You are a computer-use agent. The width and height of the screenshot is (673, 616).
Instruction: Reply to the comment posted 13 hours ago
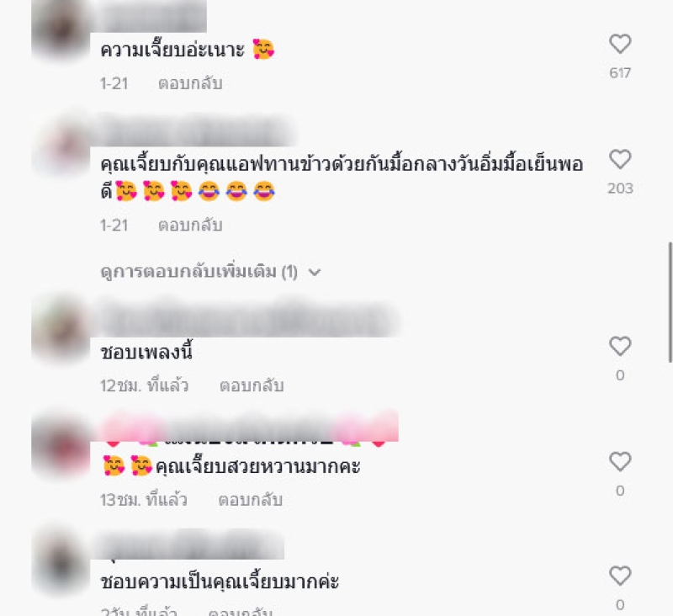pos(250,500)
